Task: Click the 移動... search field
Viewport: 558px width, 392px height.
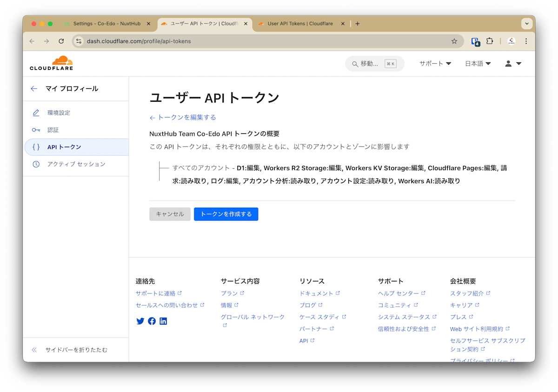Action: (x=375, y=64)
